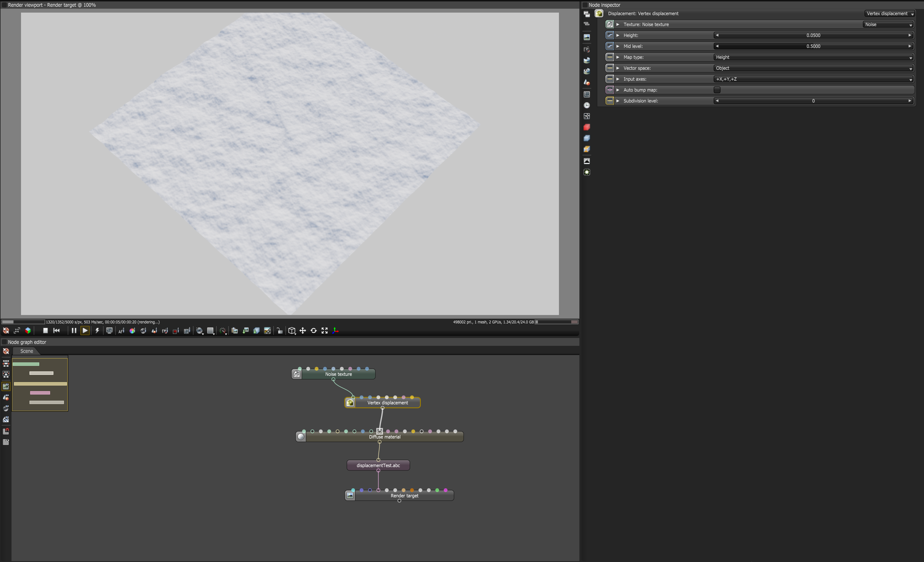Jump to post-processing starburst icon in sidebar
The height and width of the screenshot is (562, 924).
pyautogui.click(x=587, y=172)
